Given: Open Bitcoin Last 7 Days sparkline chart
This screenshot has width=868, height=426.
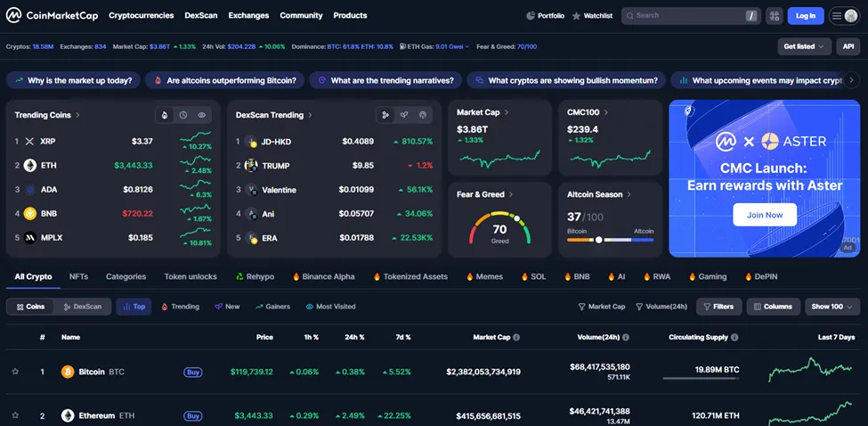Looking at the screenshot, I should (810, 370).
